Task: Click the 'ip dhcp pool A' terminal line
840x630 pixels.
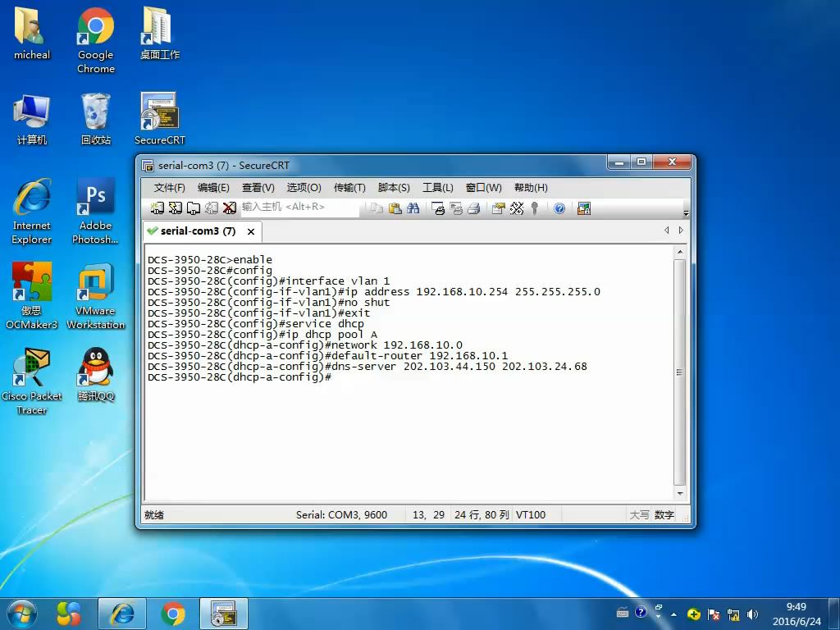Action: coord(262,335)
